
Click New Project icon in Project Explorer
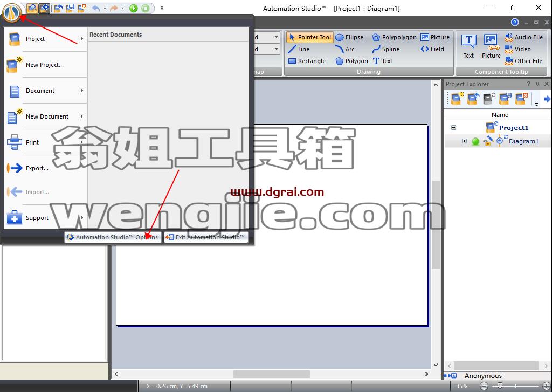(x=457, y=99)
